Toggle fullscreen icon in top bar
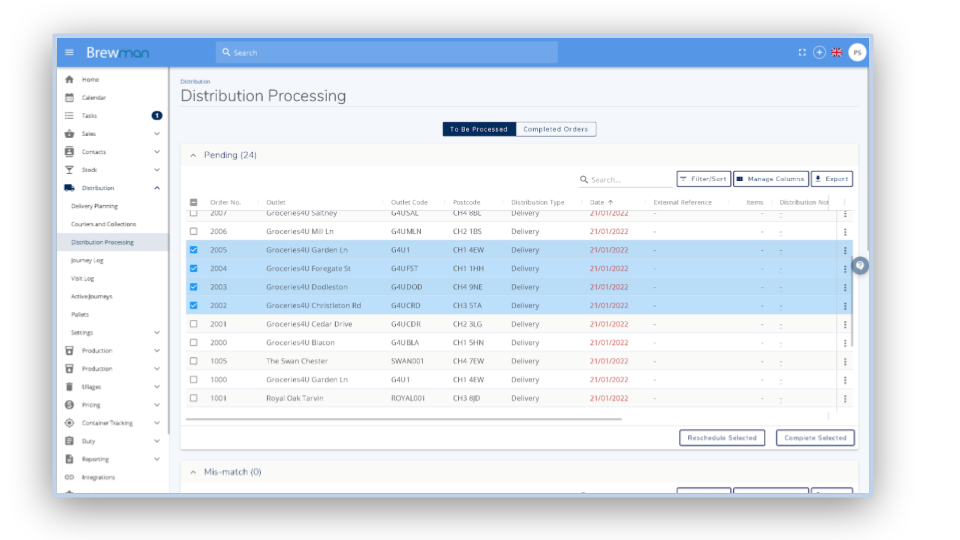The width and height of the screenshot is (960, 540). pyautogui.click(x=802, y=53)
